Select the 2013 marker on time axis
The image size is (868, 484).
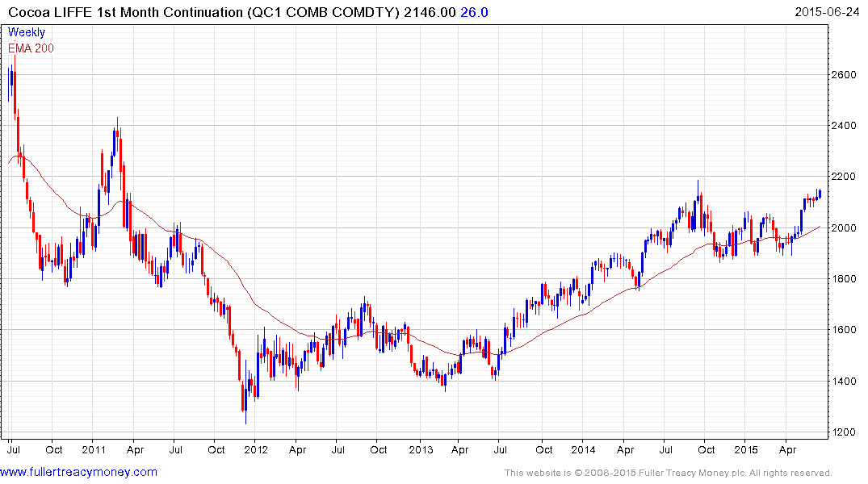point(419,450)
